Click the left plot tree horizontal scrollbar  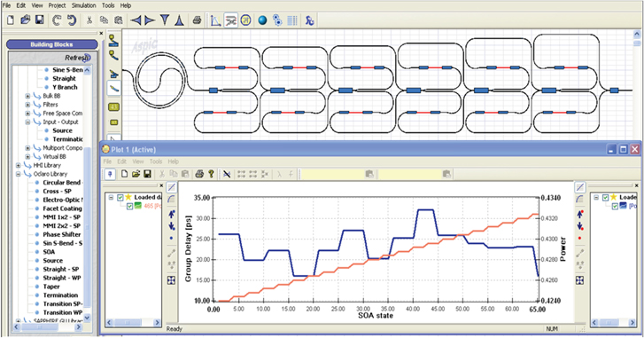(x=133, y=323)
